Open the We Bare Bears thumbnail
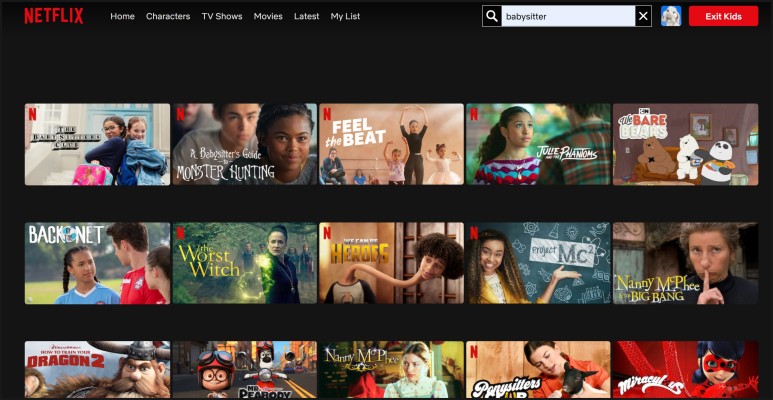This screenshot has width=773, height=400. click(x=686, y=144)
